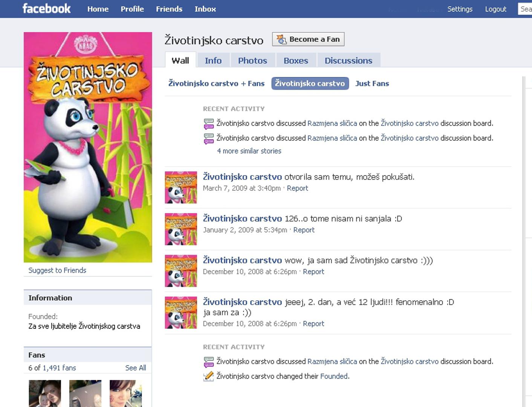This screenshot has width=532, height=407.
Task: Open Settings in the top bar
Action: [460, 9]
